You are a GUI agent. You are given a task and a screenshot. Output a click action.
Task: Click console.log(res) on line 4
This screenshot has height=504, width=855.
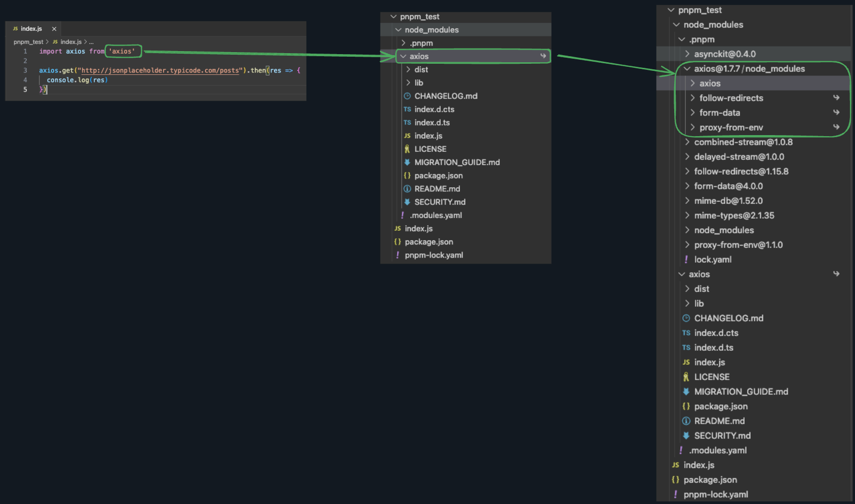pos(77,80)
